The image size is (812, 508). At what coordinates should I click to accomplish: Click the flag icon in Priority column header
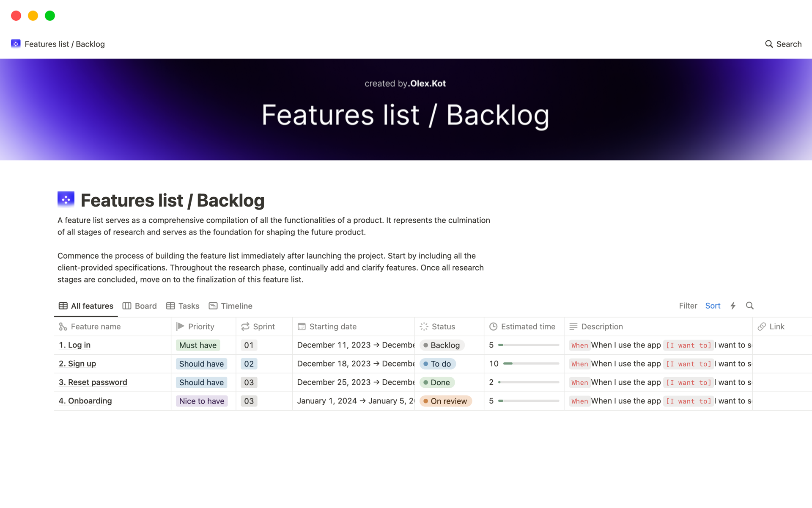click(x=179, y=326)
